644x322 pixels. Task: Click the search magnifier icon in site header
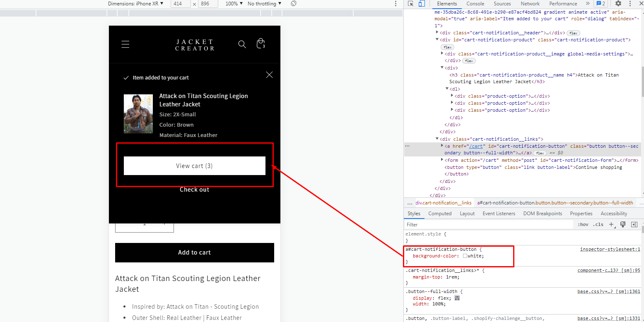coord(242,44)
